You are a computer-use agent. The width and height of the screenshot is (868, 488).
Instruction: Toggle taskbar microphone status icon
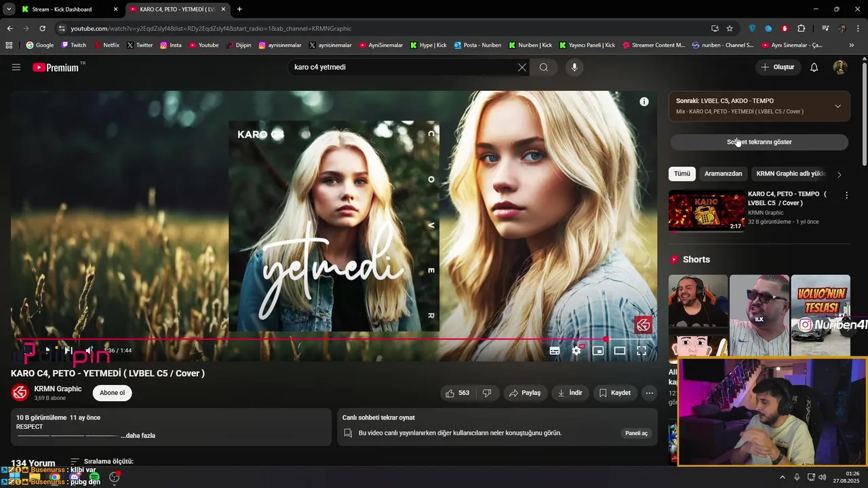click(797, 477)
